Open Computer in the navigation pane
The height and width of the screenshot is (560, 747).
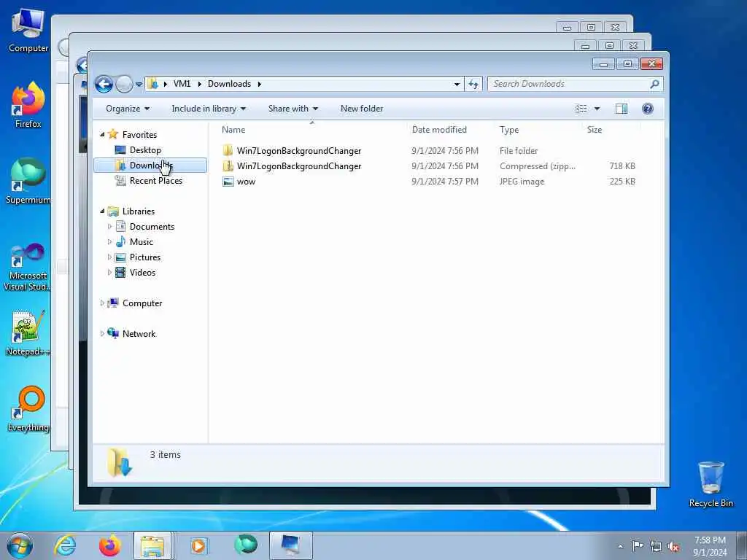coord(142,303)
